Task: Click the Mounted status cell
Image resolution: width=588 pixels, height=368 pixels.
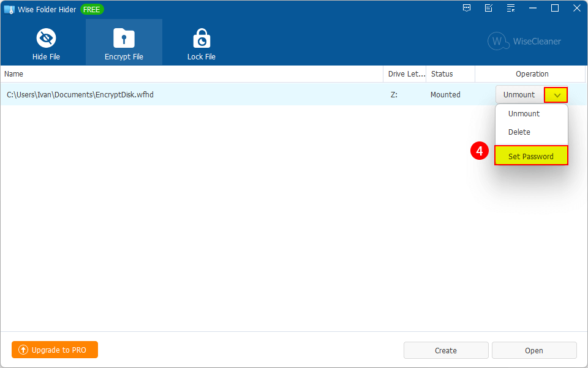Action: [445, 95]
